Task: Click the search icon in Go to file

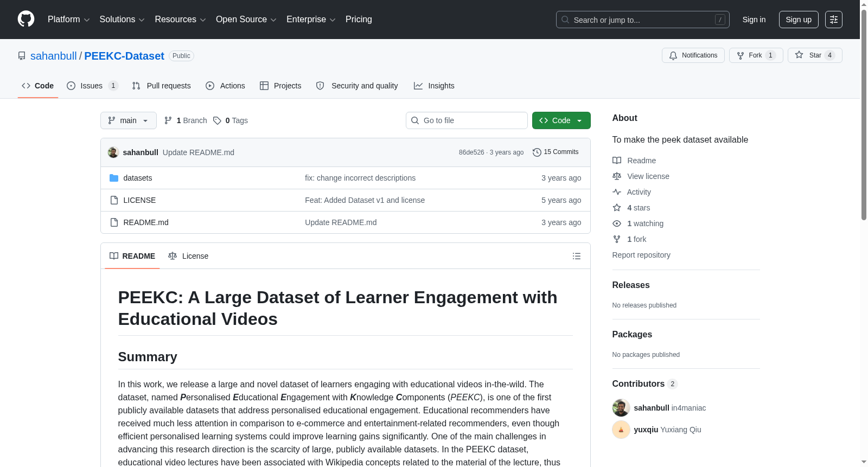Action: pyautogui.click(x=415, y=120)
